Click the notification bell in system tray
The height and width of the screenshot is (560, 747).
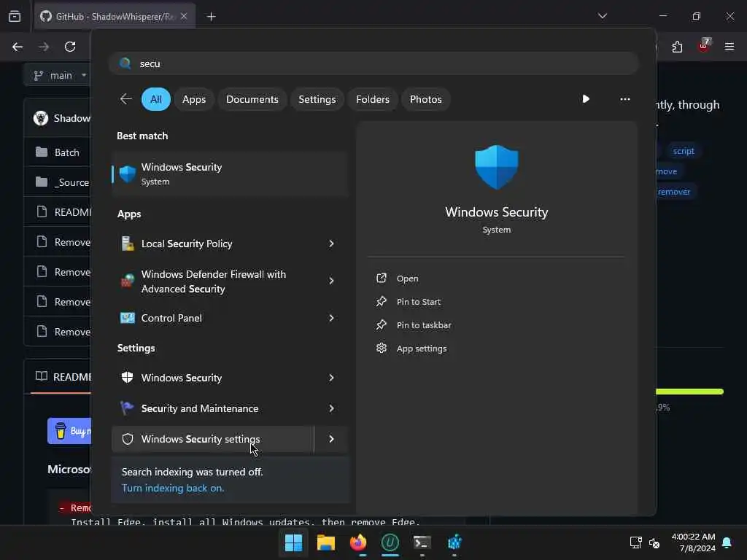[x=727, y=542]
